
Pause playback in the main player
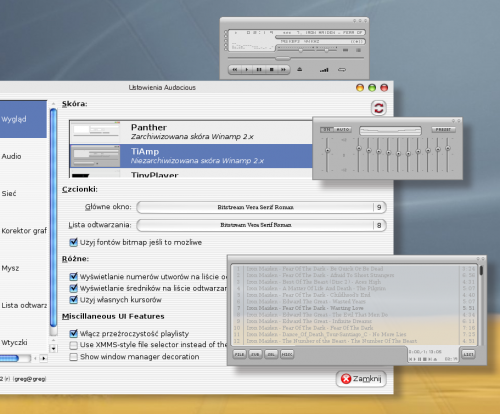point(259,70)
